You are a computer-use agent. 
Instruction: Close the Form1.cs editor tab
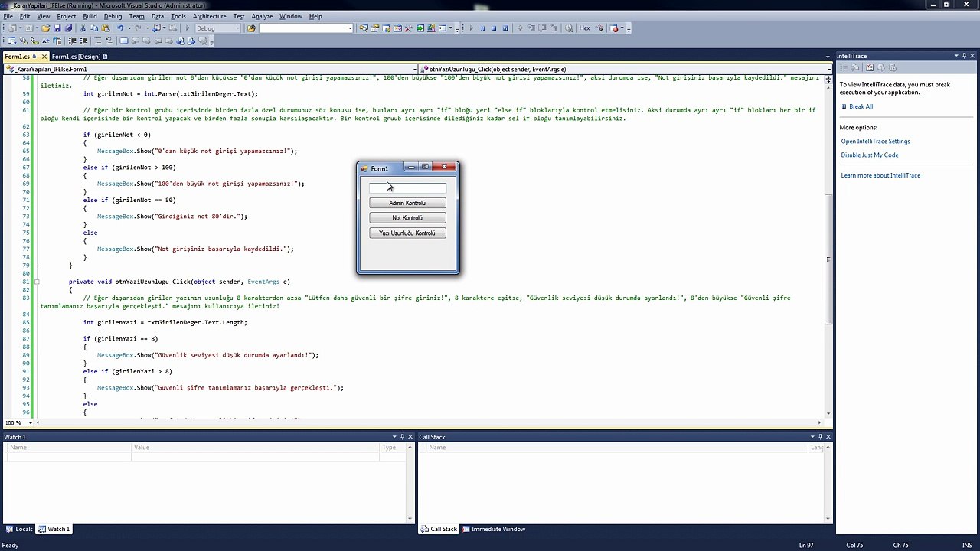(44, 57)
